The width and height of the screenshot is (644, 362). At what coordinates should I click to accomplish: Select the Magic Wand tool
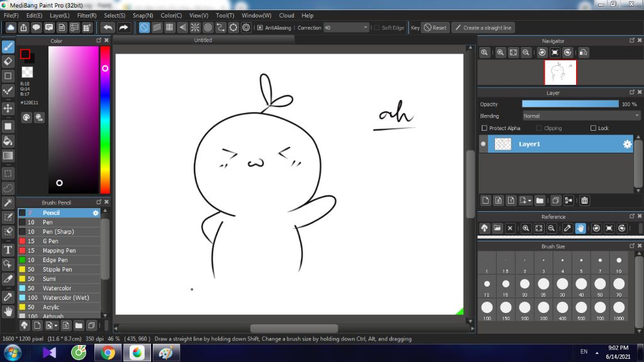coord(8,203)
